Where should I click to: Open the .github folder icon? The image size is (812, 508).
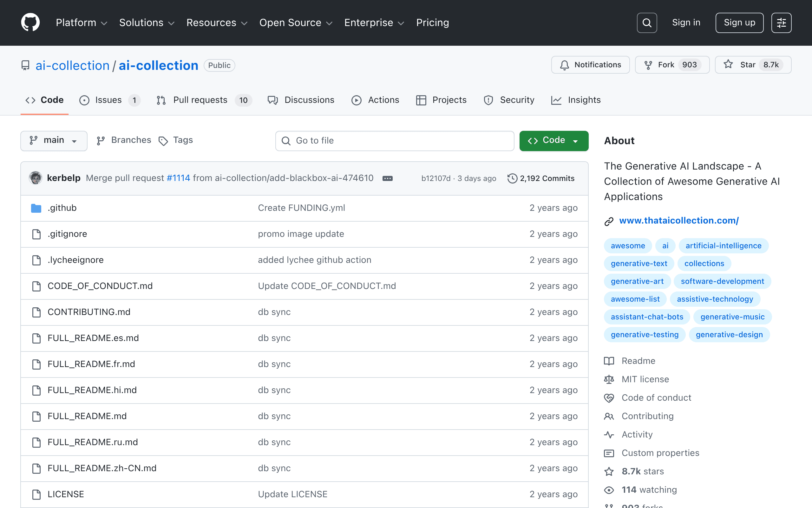pyautogui.click(x=36, y=208)
